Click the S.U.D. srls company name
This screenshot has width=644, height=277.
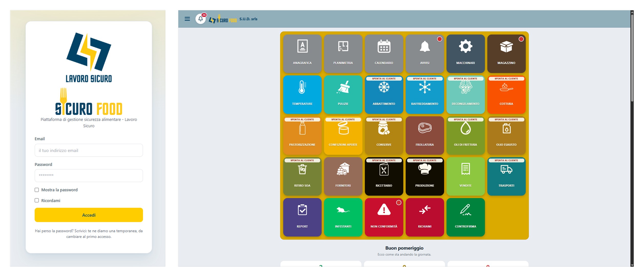click(x=248, y=19)
